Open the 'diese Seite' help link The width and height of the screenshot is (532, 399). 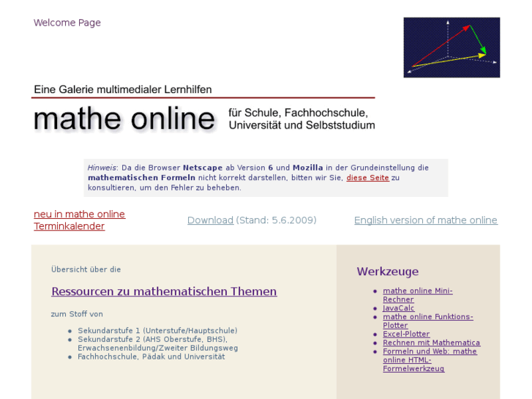coord(368,178)
